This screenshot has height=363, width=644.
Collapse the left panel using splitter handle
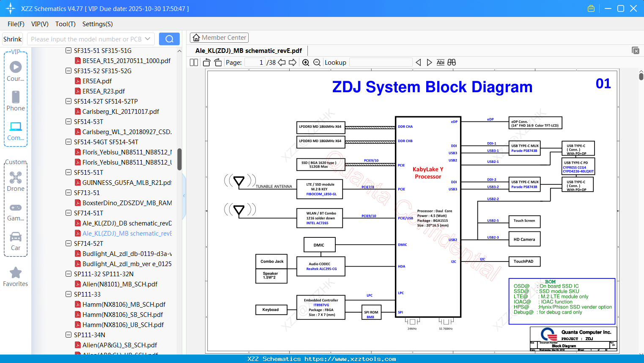184,195
